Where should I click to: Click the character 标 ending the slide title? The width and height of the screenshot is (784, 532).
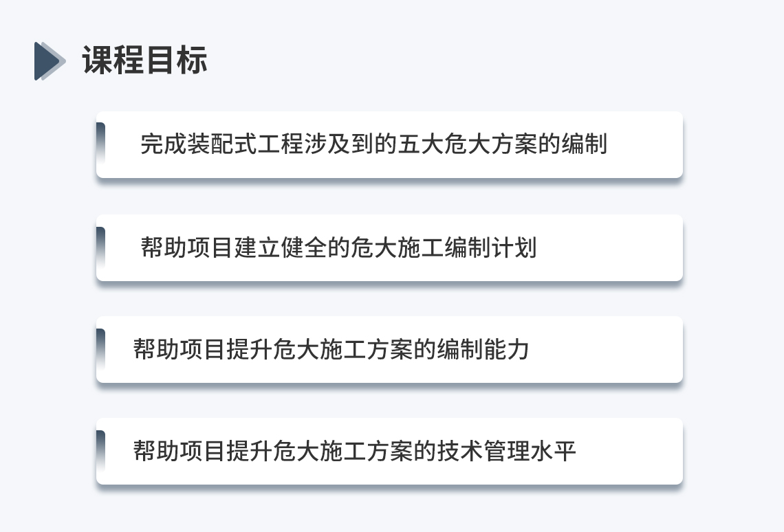192,60
